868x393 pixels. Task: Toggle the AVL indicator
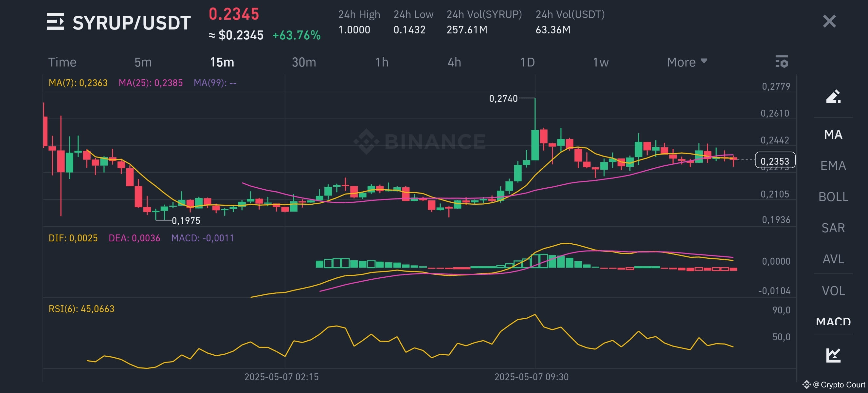[833, 259]
